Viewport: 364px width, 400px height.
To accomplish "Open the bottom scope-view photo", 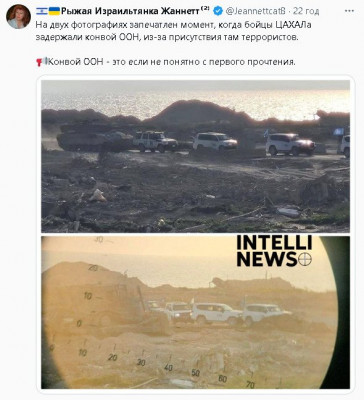I will [196, 312].
